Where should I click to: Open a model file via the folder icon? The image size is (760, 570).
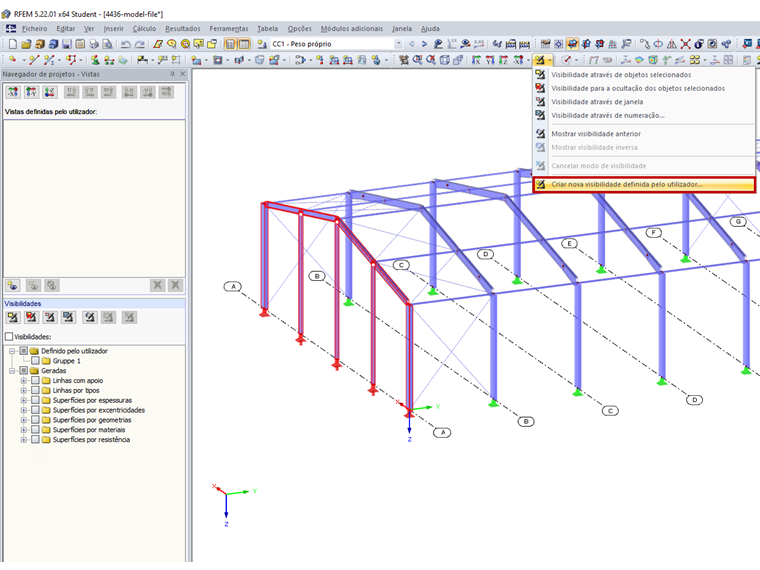[x=26, y=44]
